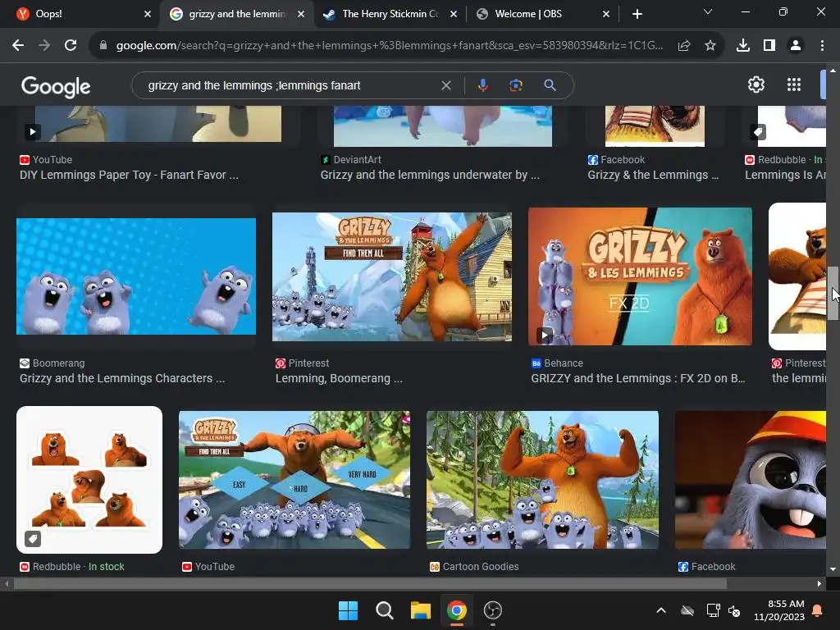
Task: Open Google apps grid
Action: click(x=794, y=84)
